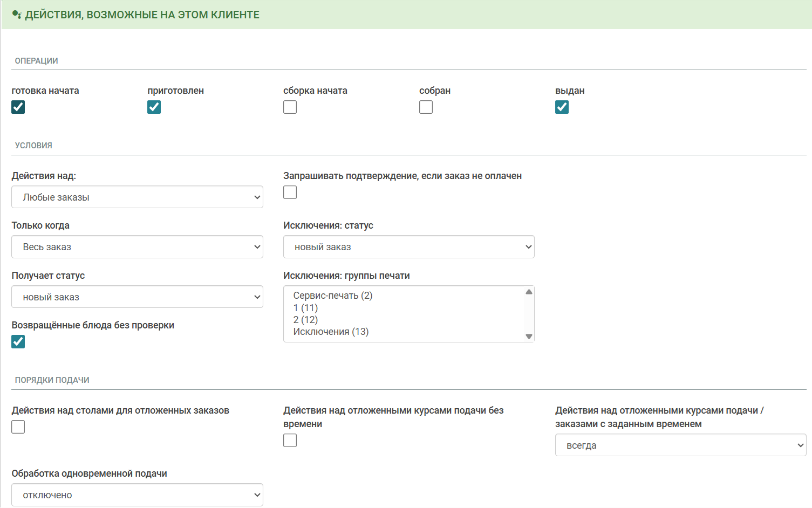
Task: Enable the 'сборка начата' checkbox
Action: tap(290, 107)
